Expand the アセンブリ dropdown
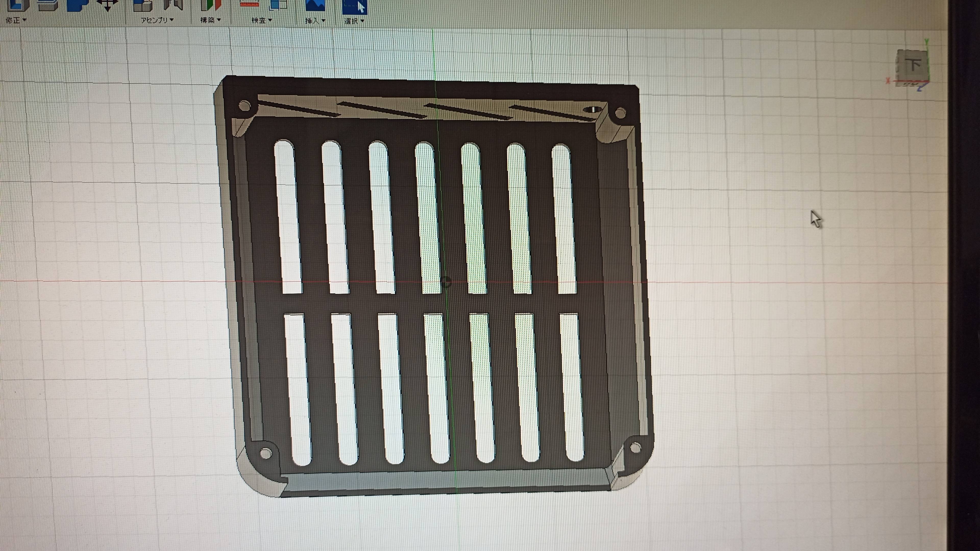980x551 pixels. [x=157, y=20]
